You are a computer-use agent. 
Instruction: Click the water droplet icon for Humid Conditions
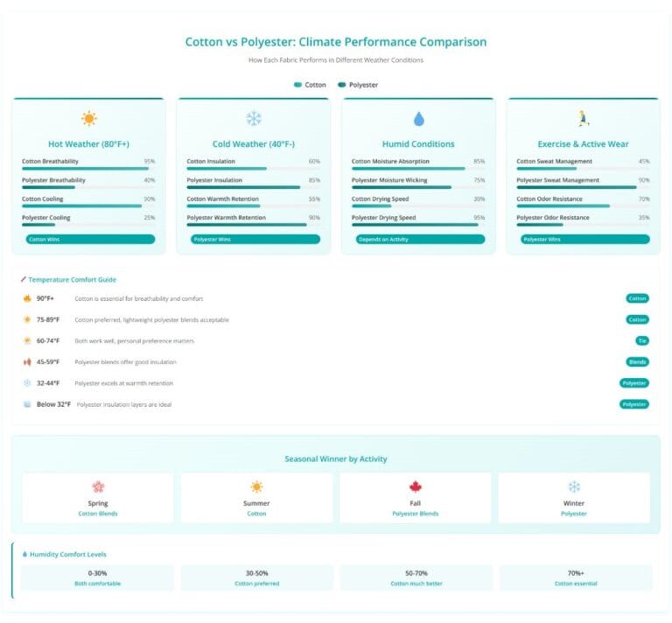(x=418, y=119)
